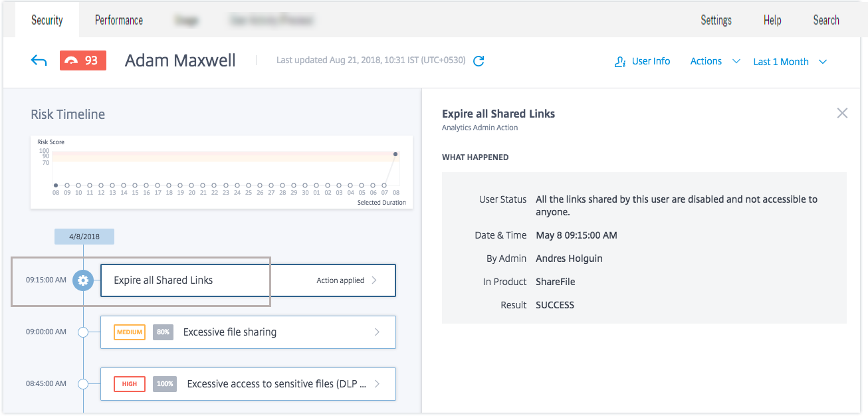Click the User Info person icon

click(620, 62)
